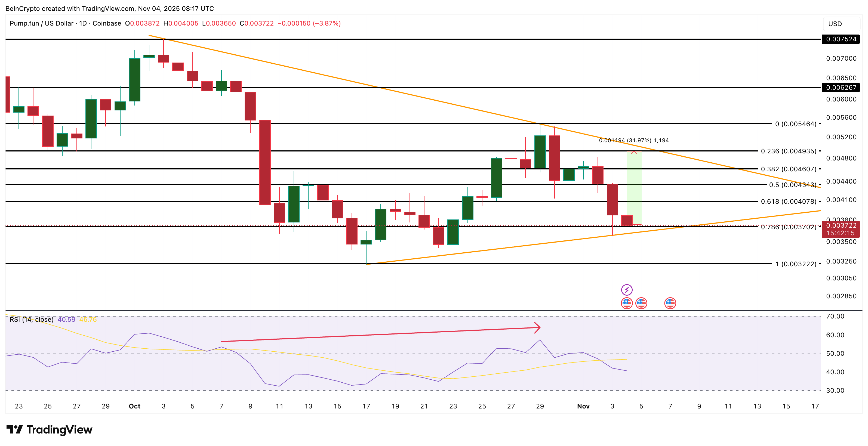The width and height of the screenshot is (868, 446).
Task: Open the RSI (14, close) indicator legend
Action: [31, 319]
